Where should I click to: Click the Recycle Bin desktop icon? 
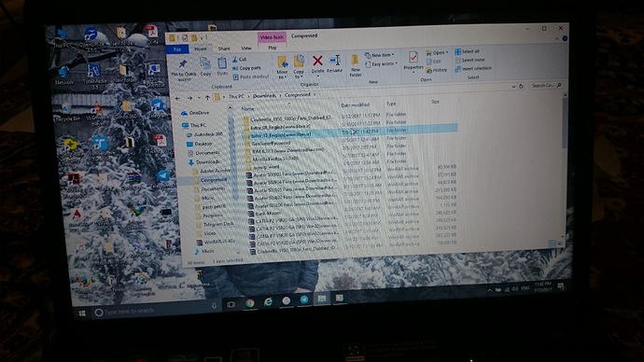pyautogui.click(x=66, y=113)
